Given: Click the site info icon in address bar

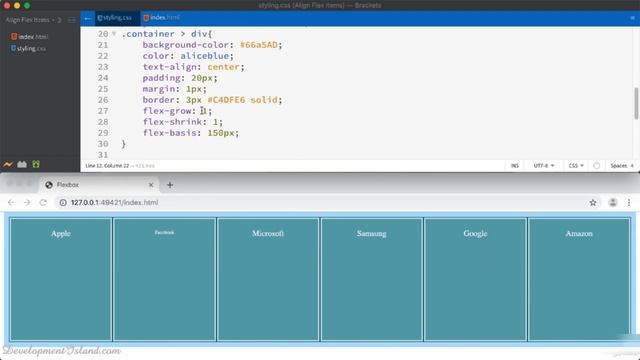Looking at the screenshot, I should pyautogui.click(x=63, y=202).
